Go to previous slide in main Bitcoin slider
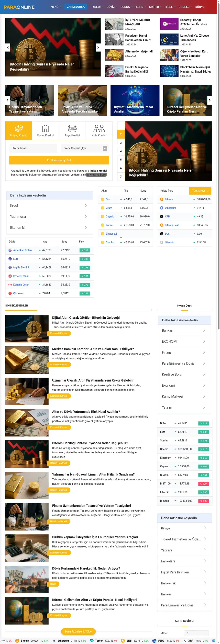Image resolution: width=220 pixels, height=644 pixels. (8, 47)
